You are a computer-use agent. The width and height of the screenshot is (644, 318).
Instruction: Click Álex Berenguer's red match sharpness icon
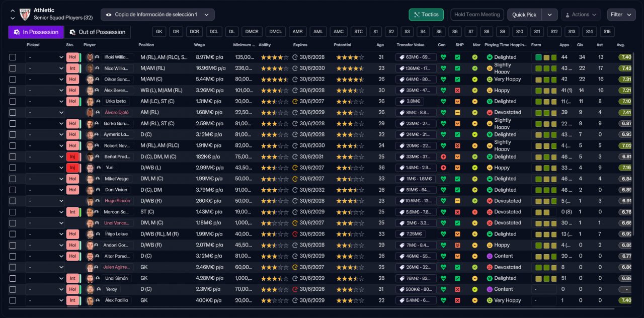(x=457, y=91)
